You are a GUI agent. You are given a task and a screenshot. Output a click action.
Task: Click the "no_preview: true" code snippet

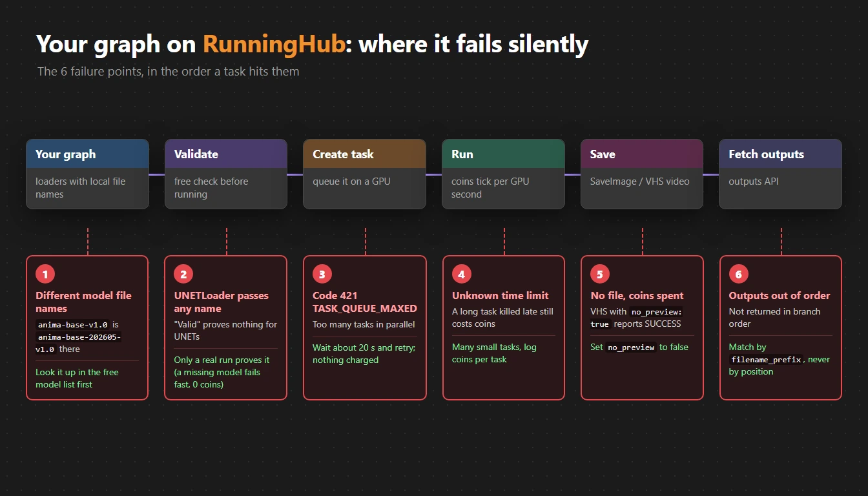[636, 318]
